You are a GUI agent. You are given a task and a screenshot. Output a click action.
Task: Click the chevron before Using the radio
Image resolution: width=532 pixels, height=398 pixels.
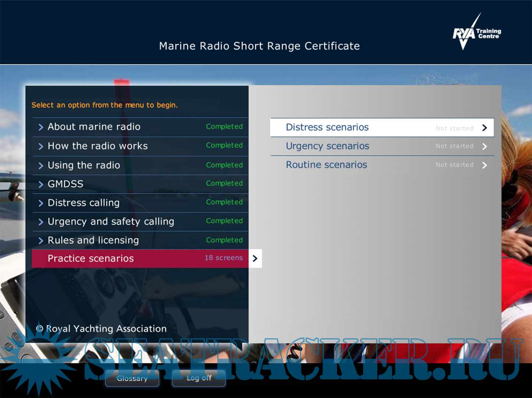tap(41, 166)
